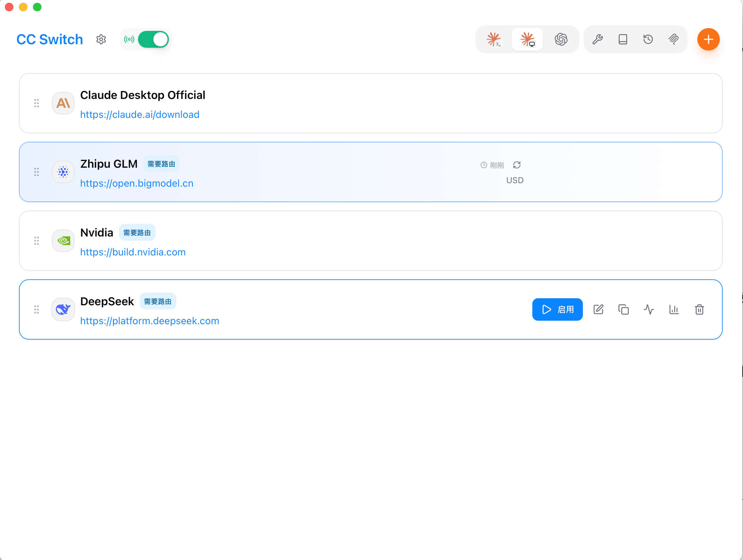Open the history clock icon

[648, 39]
